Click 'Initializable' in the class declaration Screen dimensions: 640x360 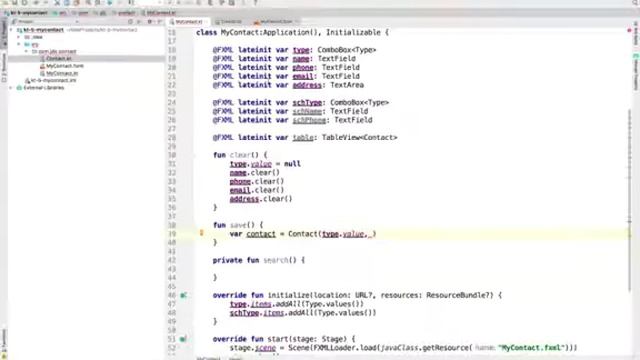tap(353, 32)
